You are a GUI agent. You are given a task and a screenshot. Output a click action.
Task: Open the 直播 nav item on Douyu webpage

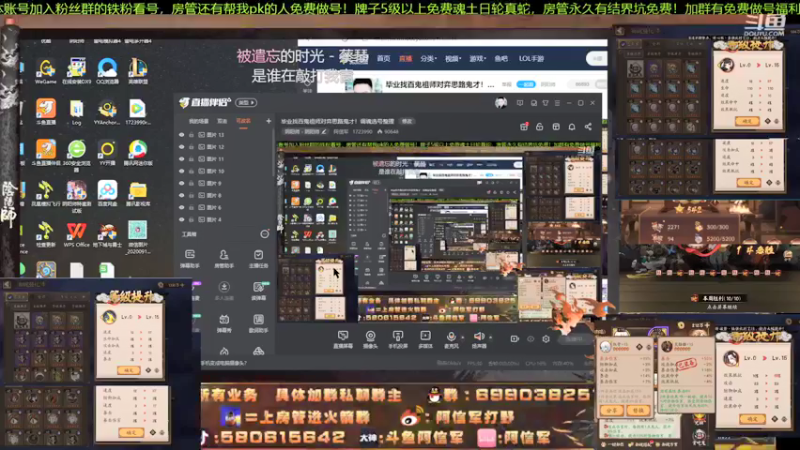(406, 59)
